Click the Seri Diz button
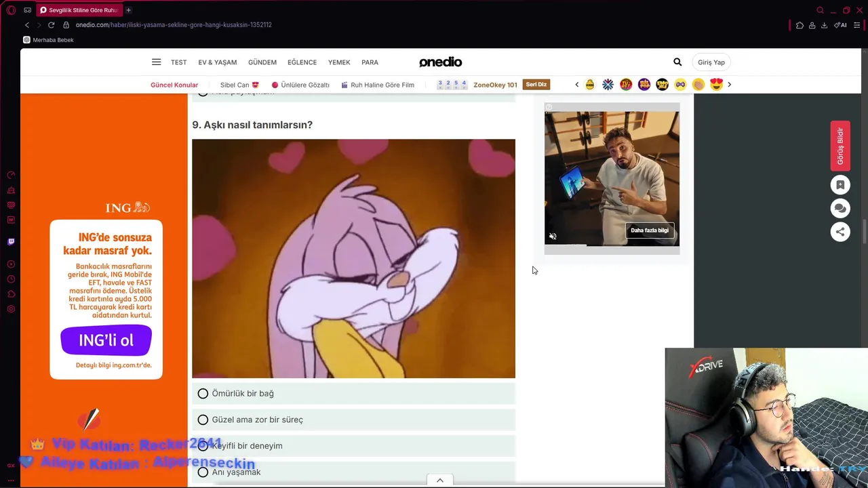 [536, 85]
